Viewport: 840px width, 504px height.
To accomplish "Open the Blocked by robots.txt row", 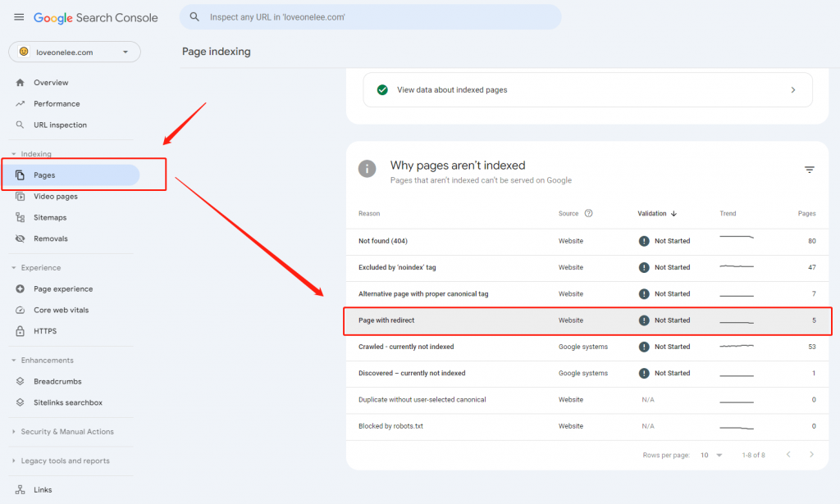I will [x=587, y=426].
